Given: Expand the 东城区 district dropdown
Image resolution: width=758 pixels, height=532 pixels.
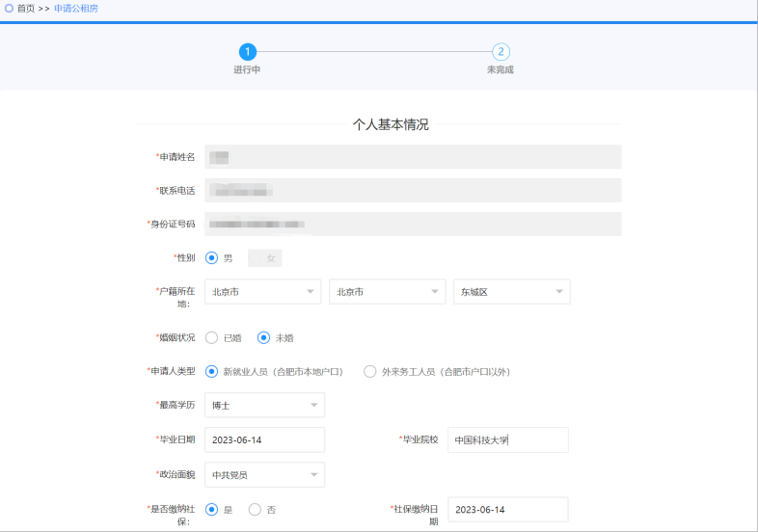Looking at the screenshot, I should pos(511,292).
